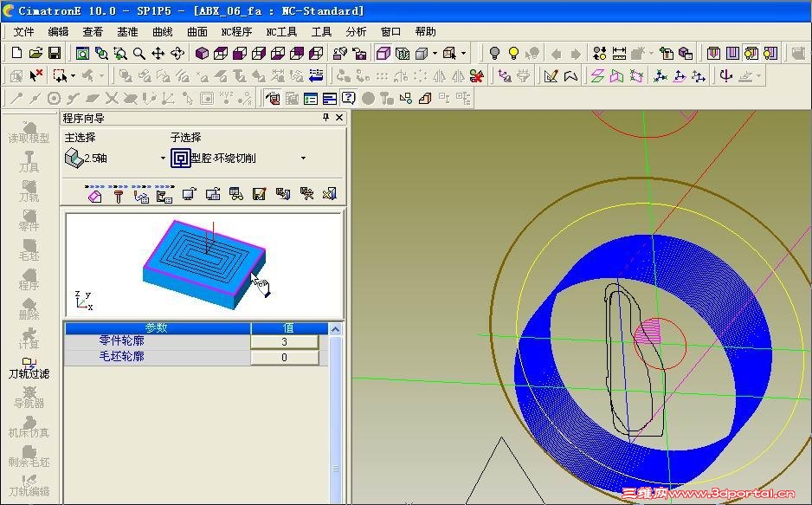Click the rightmost exit icon in wizard toolbar
812x505 pixels.
[x=329, y=194]
